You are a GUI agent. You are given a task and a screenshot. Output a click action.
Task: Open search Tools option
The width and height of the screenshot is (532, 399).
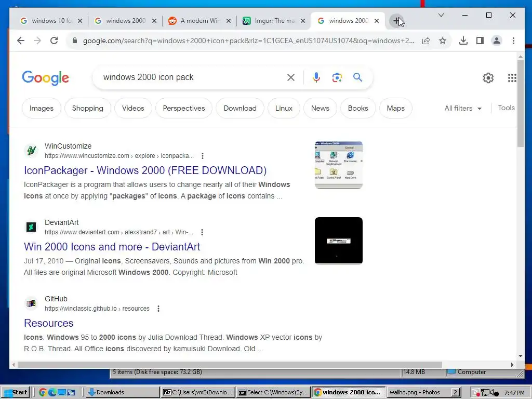tap(506, 108)
